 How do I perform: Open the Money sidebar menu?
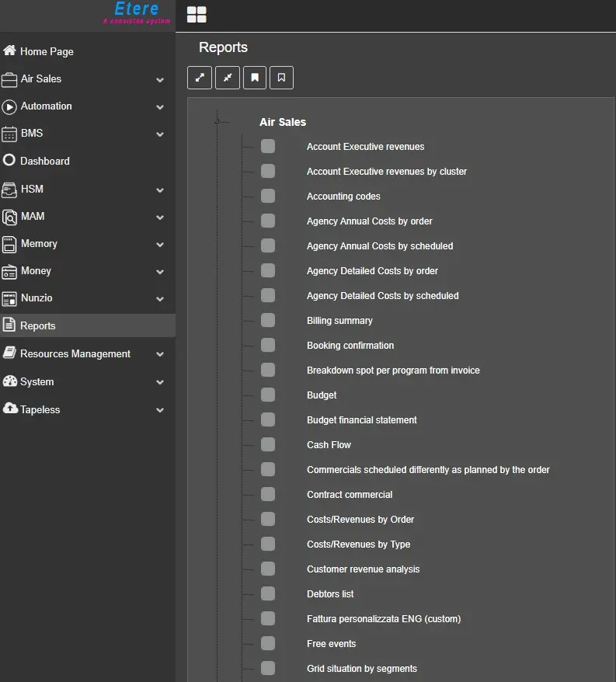pyautogui.click(x=36, y=271)
